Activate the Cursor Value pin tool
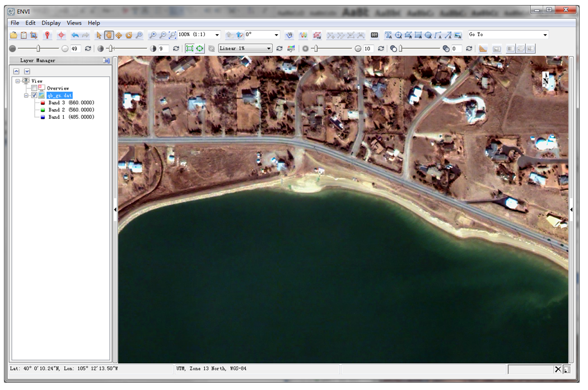The height and width of the screenshot is (390, 588). pos(47,35)
